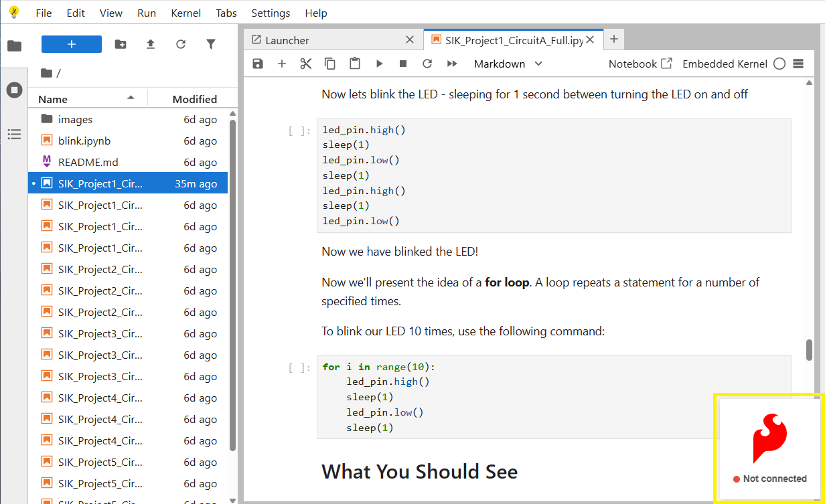Toggle the file browser sidebar panel
Screen dimensions: 825x504
click(x=14, y=46)
